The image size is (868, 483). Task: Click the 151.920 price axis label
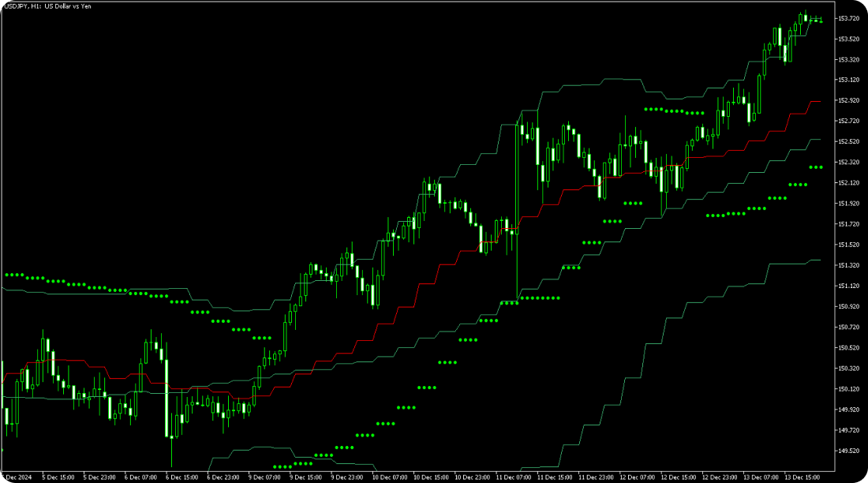click(848, 204)
